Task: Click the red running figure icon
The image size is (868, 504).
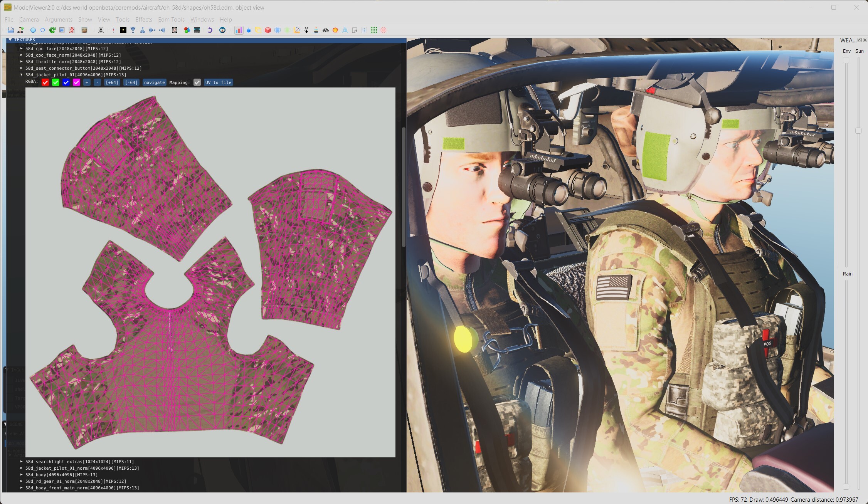Action: tap(71, 30)
